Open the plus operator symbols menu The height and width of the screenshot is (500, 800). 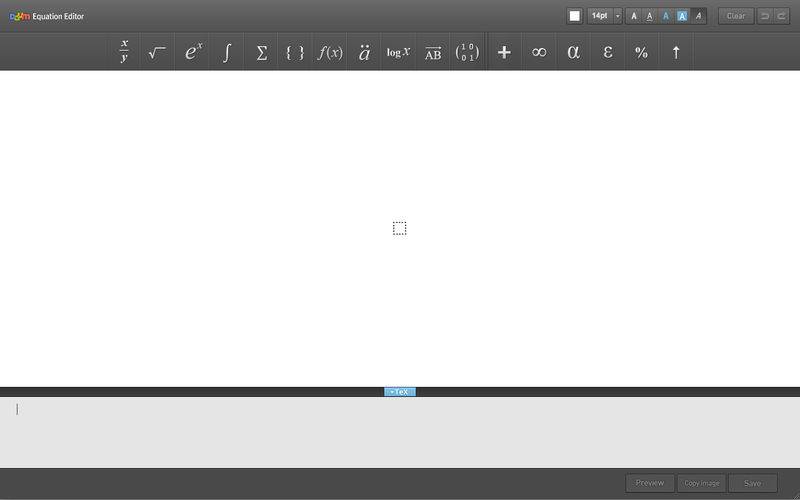(504, 52)
